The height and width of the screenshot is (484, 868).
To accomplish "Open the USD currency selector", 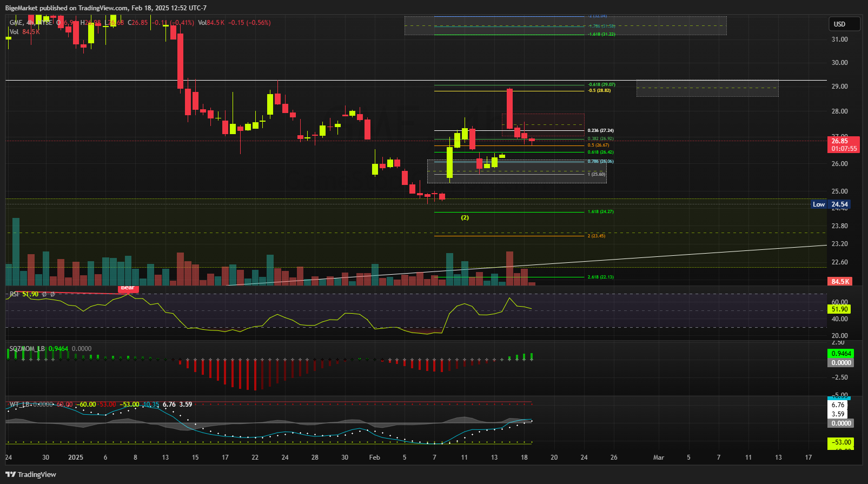I will 844,24.
